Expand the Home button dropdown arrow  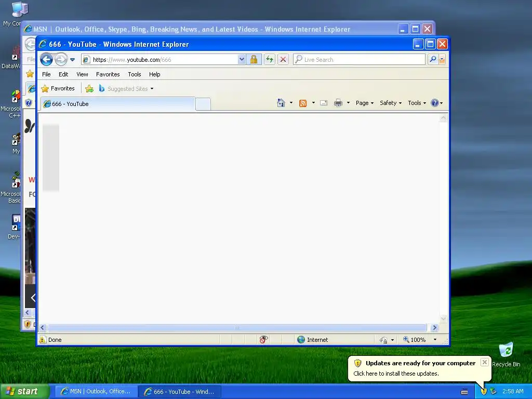coord(291,103)
